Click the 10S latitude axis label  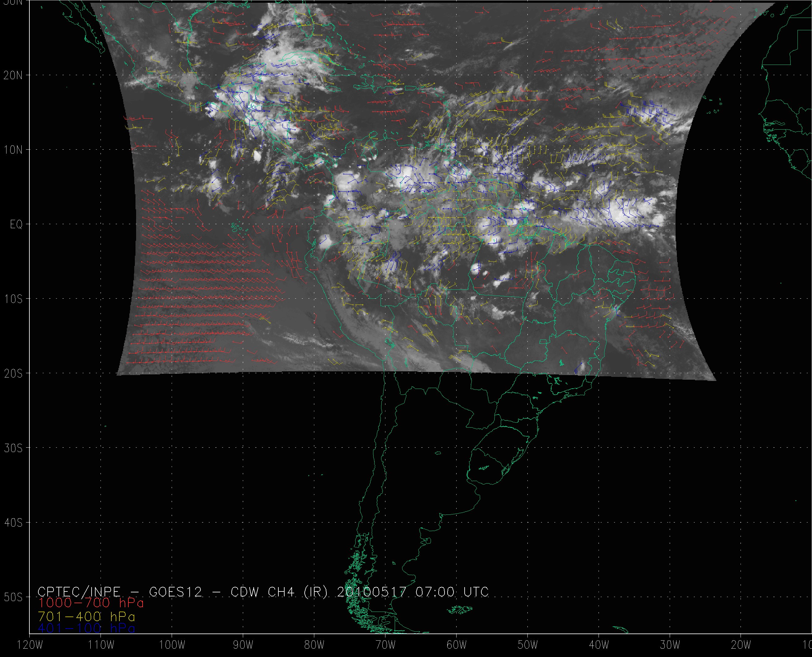tap(13, 299)
